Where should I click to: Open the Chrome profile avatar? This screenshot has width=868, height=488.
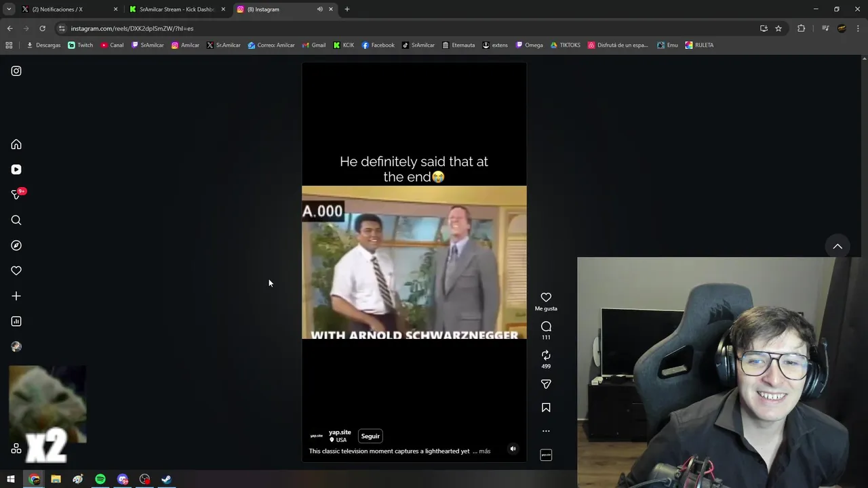pos(842,28)
